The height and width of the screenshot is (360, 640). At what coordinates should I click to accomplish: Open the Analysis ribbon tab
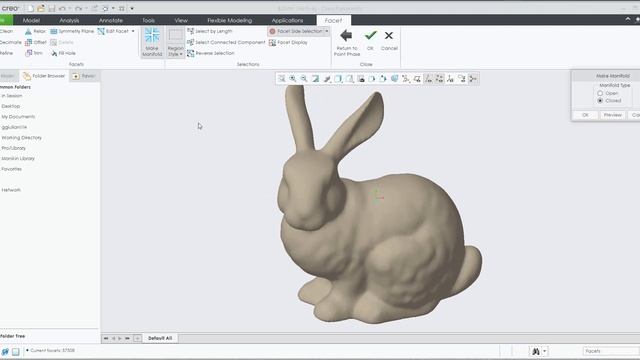pyautogui.click(x=69, y=20)
